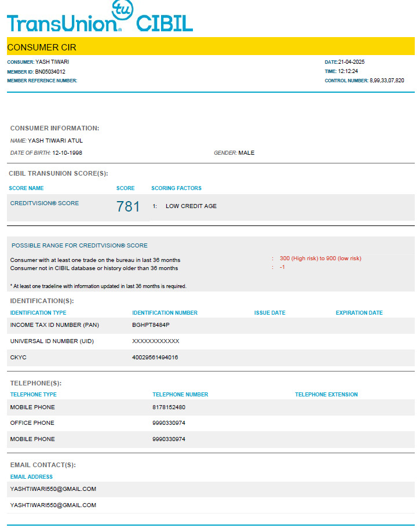Viewport: 420px width, 528px height.
Task: Click ISSUE DATE column header
Action: 270,313
